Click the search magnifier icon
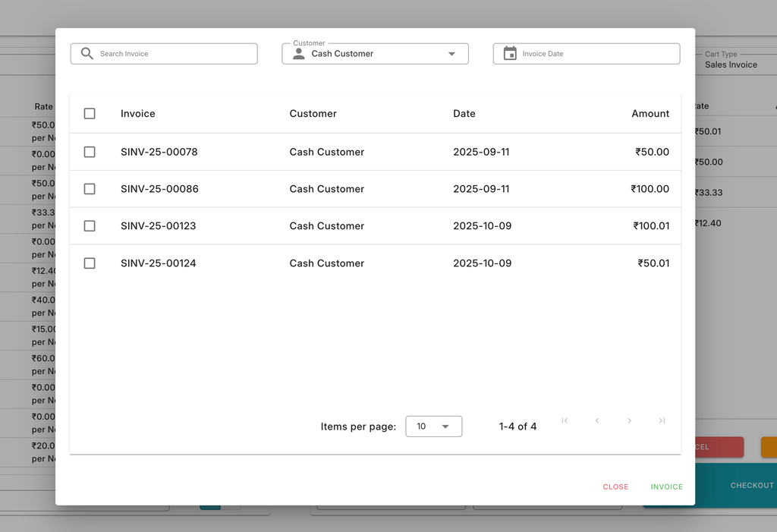777x532 pixels. point(87,54)
